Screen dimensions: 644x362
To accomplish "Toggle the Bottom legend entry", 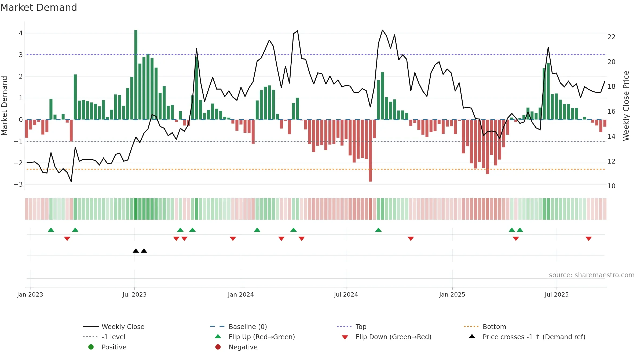I will 485,327.
